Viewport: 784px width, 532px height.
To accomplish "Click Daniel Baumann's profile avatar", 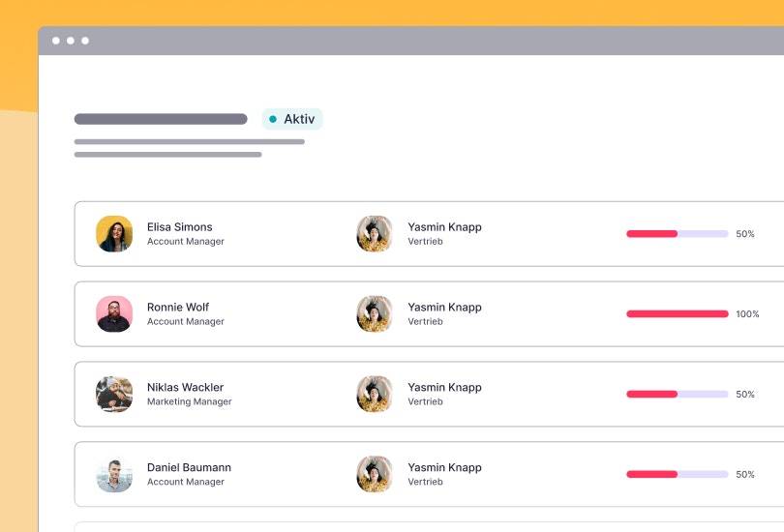I will pyautogui.click(x=114, y=475).
